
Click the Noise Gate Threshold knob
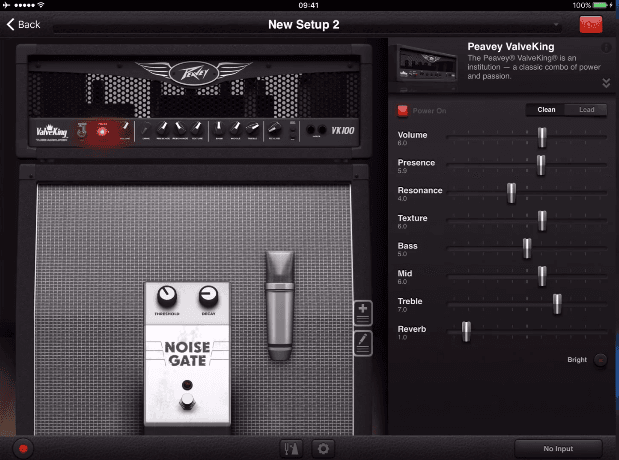tap(167, 297)
